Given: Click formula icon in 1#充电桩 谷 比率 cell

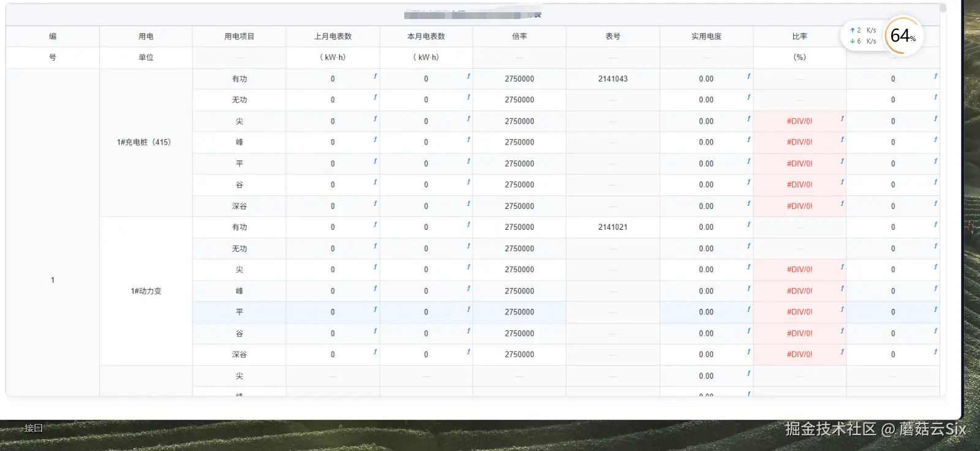Looking at the screenshot, I should (842, 181).
